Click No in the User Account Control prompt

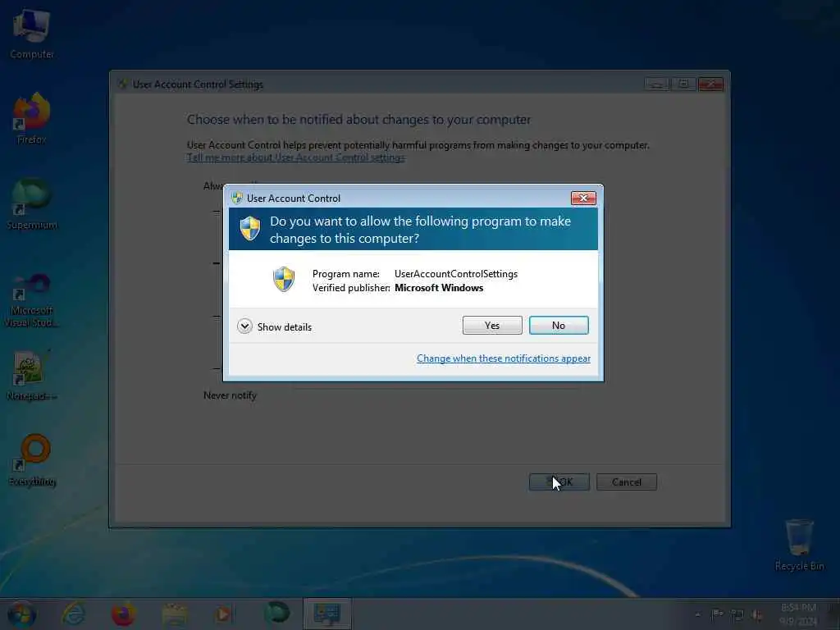(558, 325)
